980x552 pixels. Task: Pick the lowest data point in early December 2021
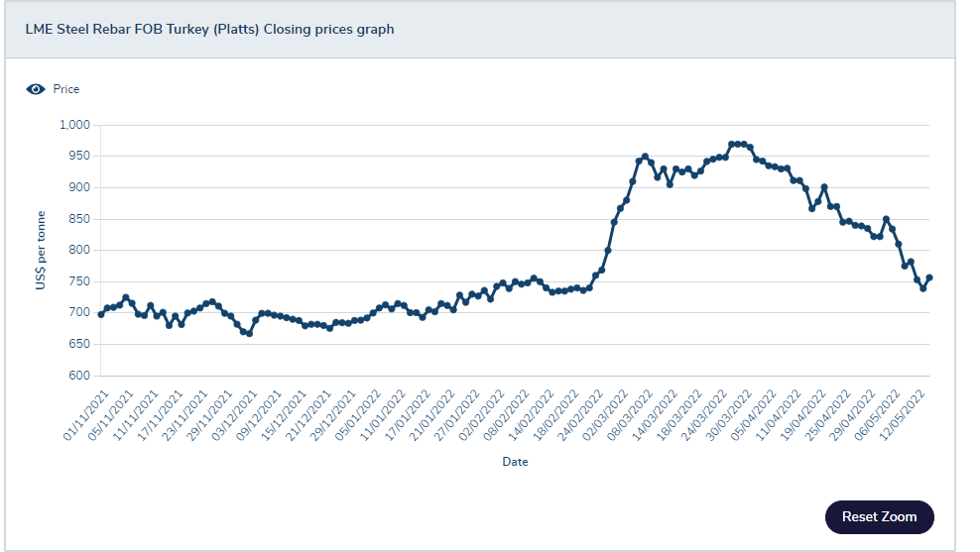coord(249,333)
